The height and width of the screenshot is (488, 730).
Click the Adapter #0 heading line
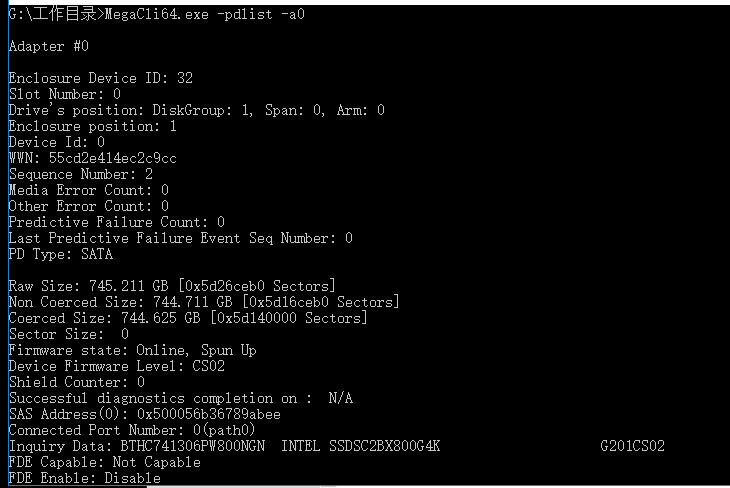pyautogui.click(x=48, y=46)
